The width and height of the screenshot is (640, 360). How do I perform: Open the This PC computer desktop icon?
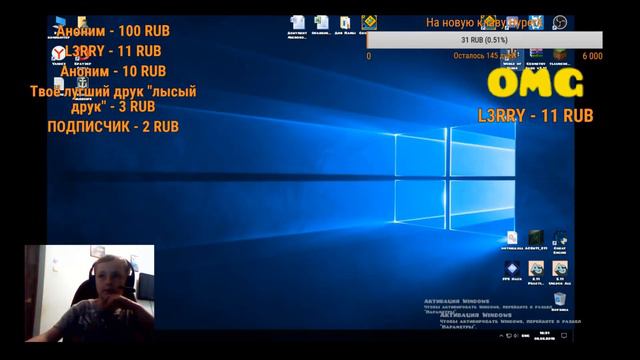pos(60,25)
